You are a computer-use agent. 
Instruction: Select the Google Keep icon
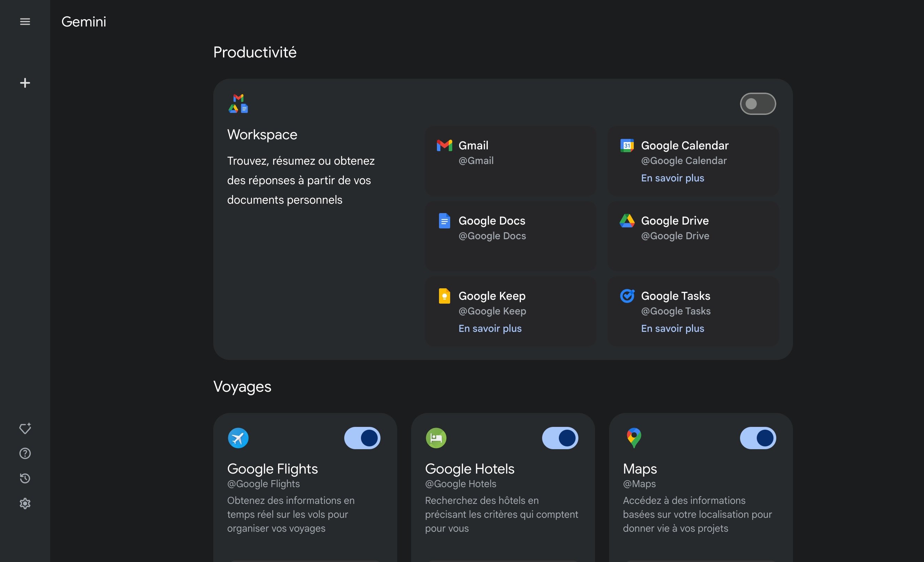[x=444, y=296]
